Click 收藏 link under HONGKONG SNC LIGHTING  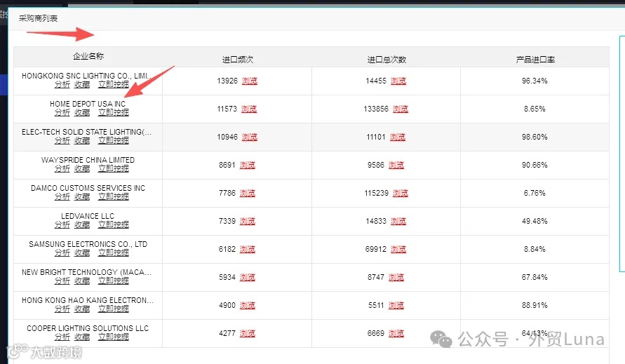(x=82, y=85)
